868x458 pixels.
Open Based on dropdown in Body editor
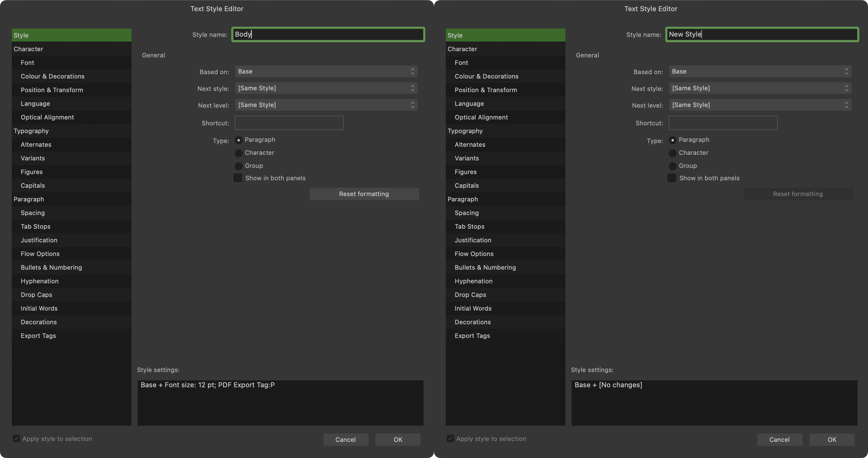[326, 71]
